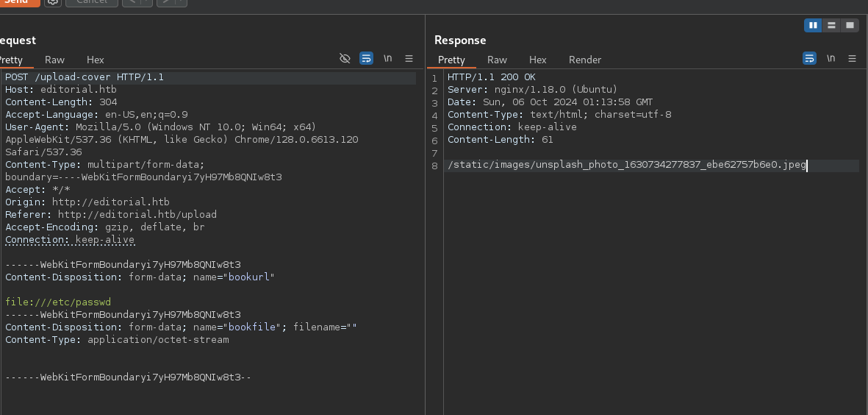Select the side-by-side split layout icon
This screenshot has height=415, width=868.
click(813, 25)
